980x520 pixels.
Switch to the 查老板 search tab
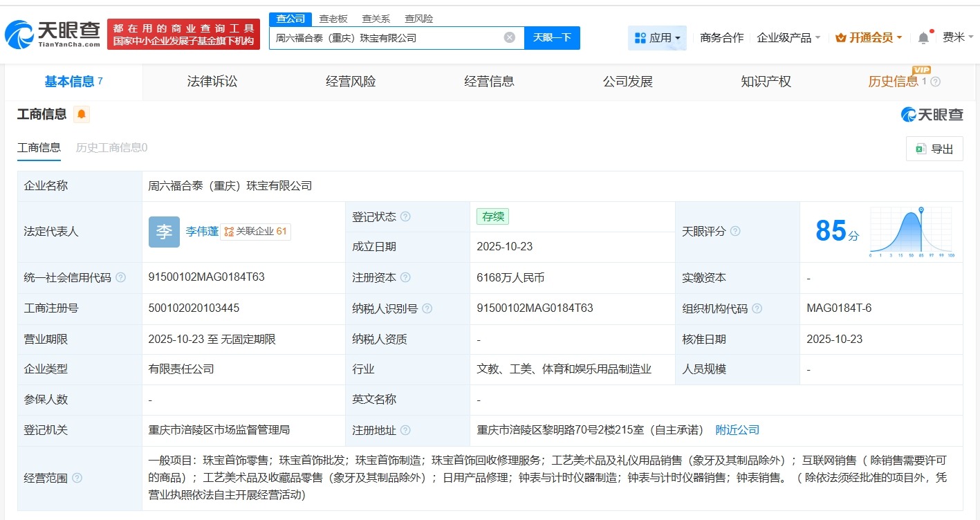334,18
